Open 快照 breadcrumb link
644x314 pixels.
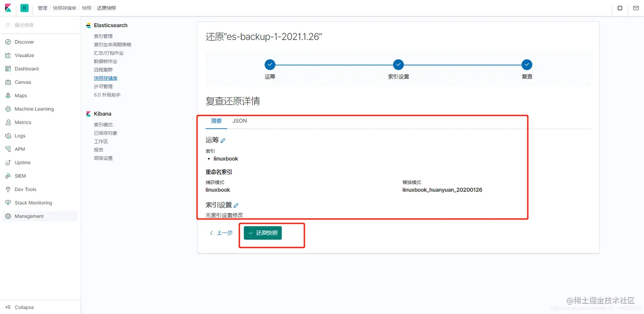86,8
